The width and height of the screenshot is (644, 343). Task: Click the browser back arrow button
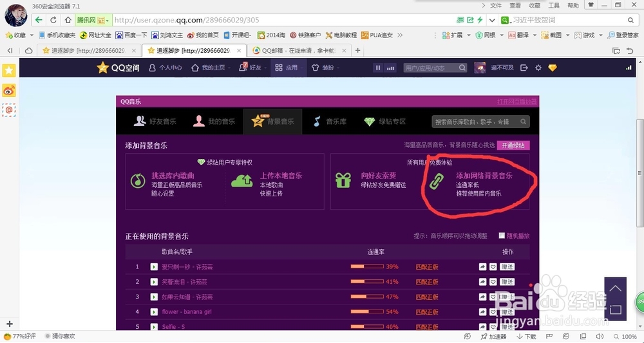click(x=39, y=20)
